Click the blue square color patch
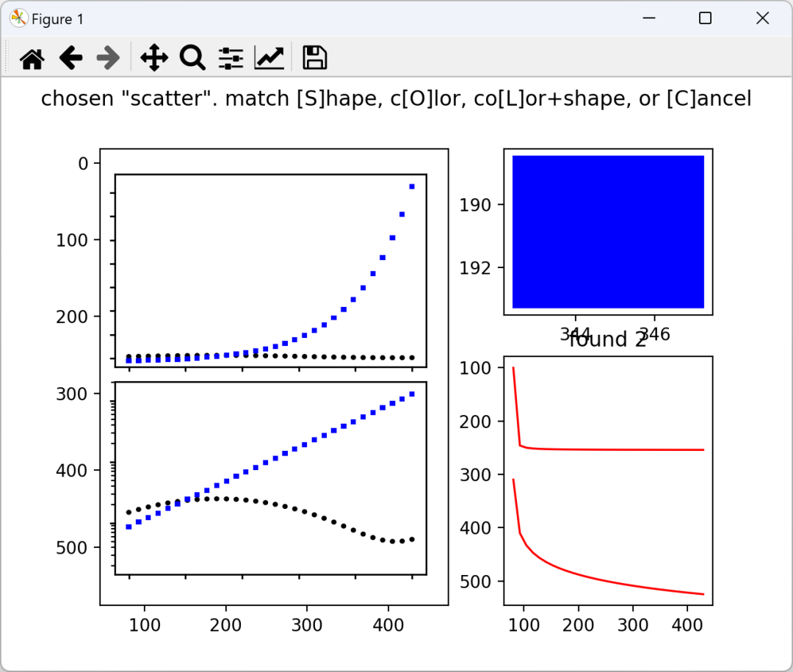Viewport: 793px width, 672px height. [x=608, y=232]
